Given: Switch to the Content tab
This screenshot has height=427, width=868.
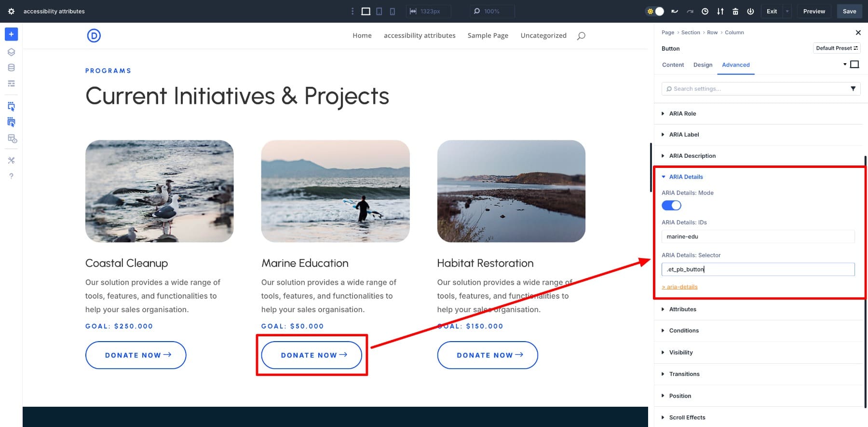Looking at the screenshot, I should [673, 65].
